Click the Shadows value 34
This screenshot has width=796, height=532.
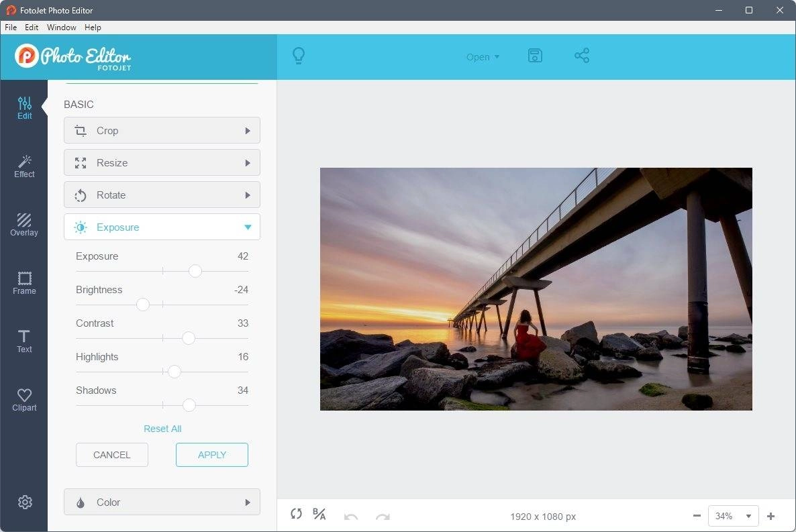click(x=243, y=390)
